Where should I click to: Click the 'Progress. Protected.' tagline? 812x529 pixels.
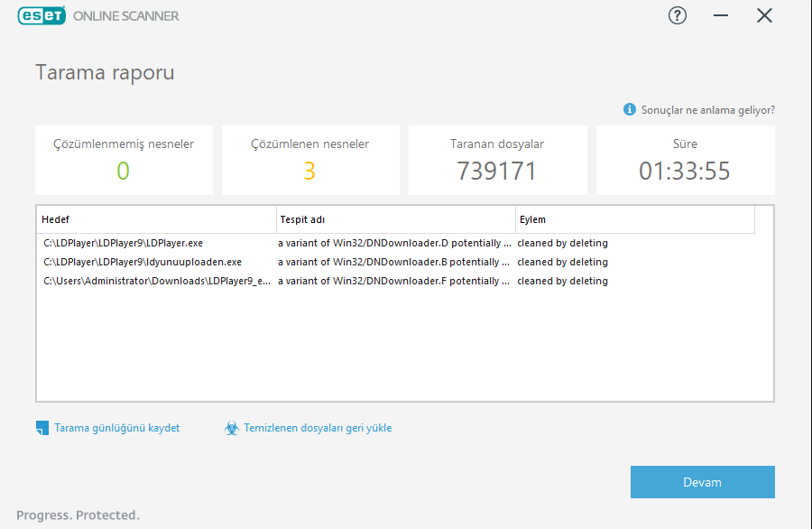pyautogui.click(x=78, y=515)
